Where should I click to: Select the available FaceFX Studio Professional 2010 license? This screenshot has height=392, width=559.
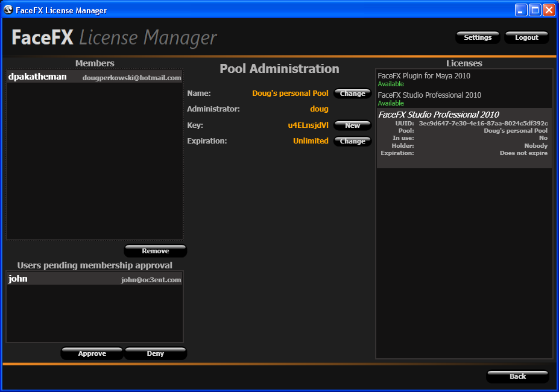pyautogui.click(x=464, y=98)
